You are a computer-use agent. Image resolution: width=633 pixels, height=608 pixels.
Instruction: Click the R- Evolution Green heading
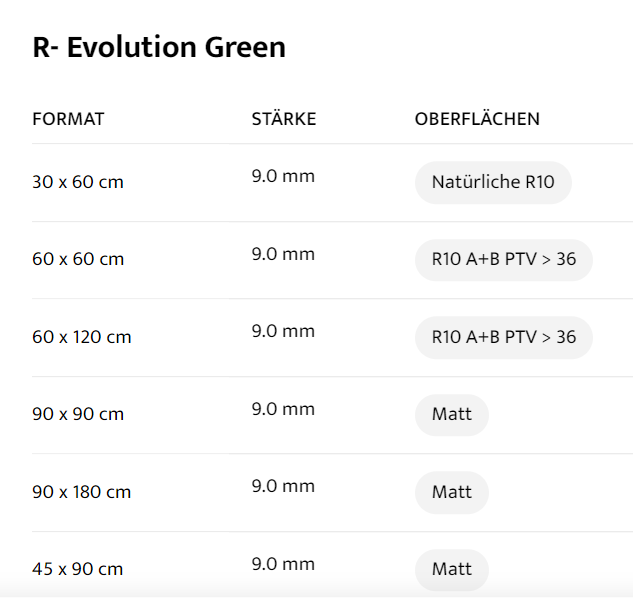[159, 47]
